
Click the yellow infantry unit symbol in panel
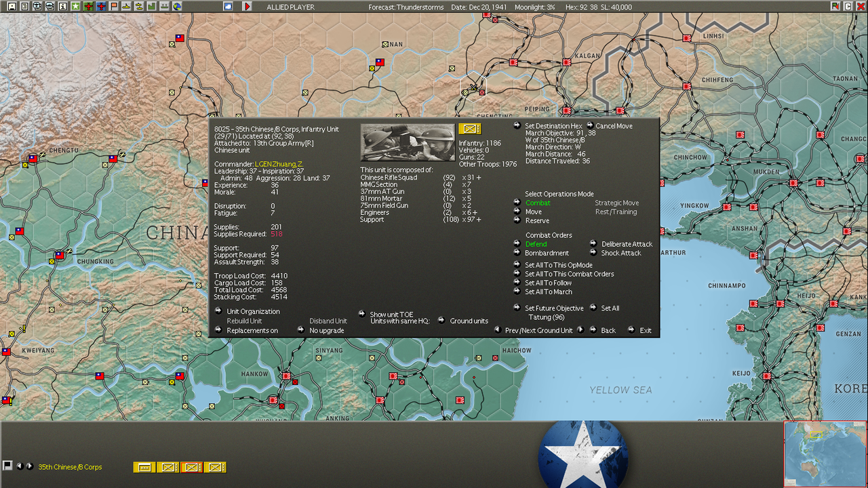tap(469, 129)
